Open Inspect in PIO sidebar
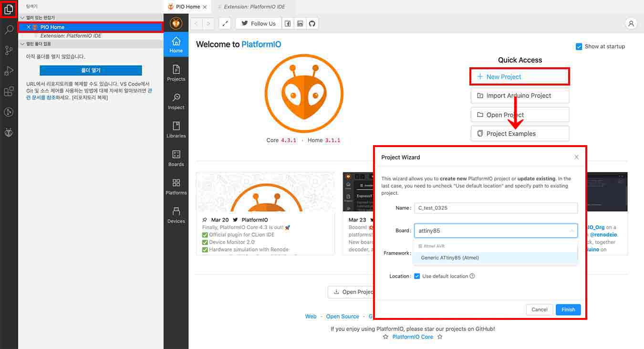The height and width of the screenshot is (349, 644). (x=176, y=101)
